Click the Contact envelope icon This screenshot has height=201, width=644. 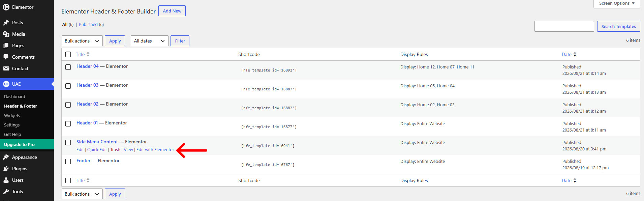6,68
